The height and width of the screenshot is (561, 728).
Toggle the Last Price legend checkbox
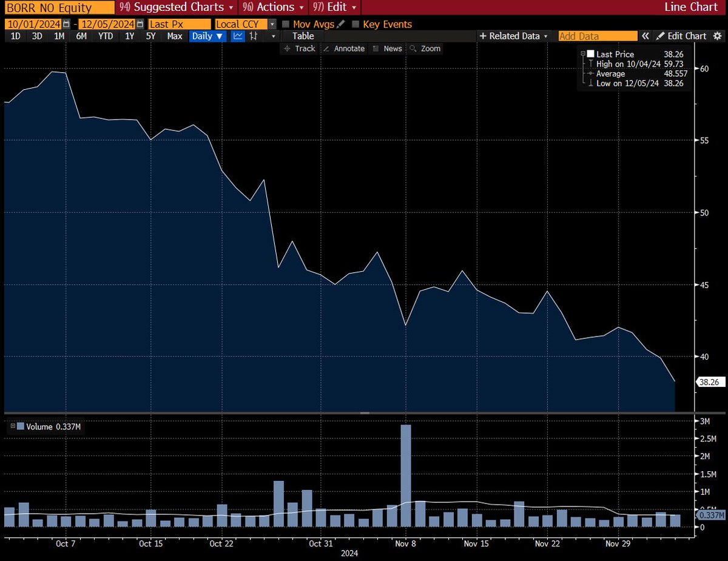590,54
